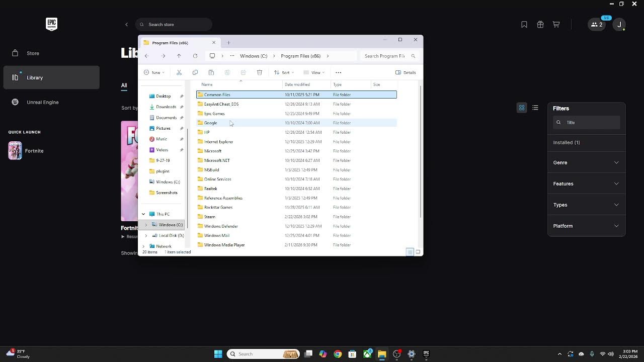Select the All tab in Epic Library
The width and height of the screenshot is (644, 362).
[124, 85]
